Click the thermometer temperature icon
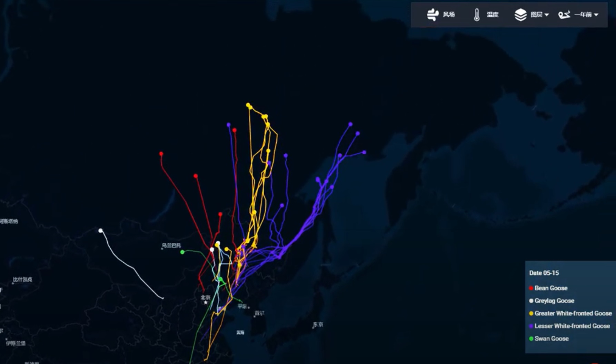 pos(477,15)
